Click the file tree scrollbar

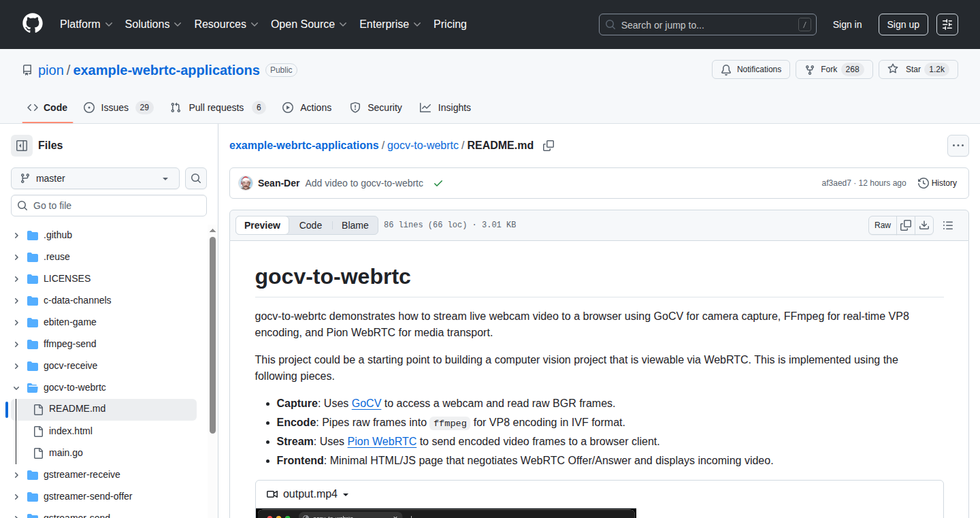[212, 335]
